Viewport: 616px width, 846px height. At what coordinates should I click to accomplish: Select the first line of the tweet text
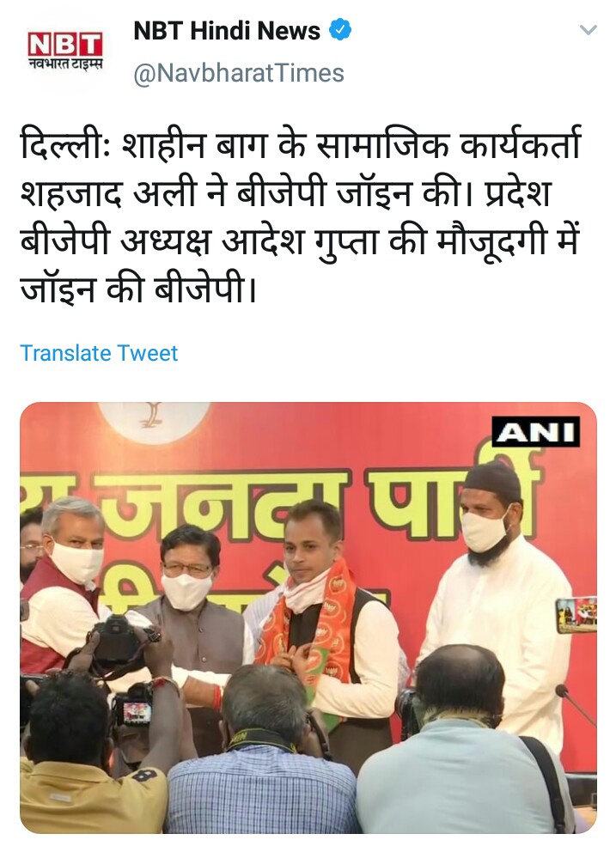pos(300,144)
